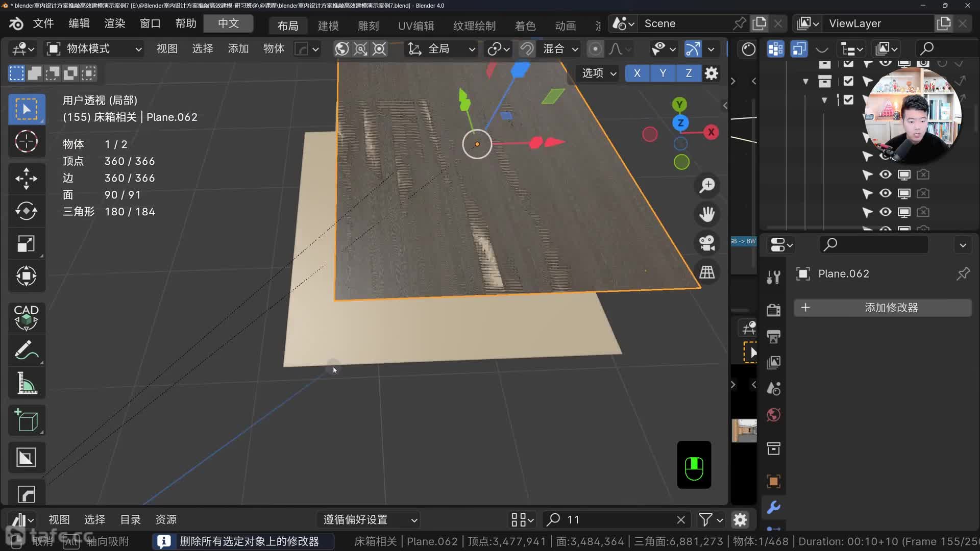Select the Cursor tool in toolbar
Viewport: 980px width, 551px height.
click(26, 141)
